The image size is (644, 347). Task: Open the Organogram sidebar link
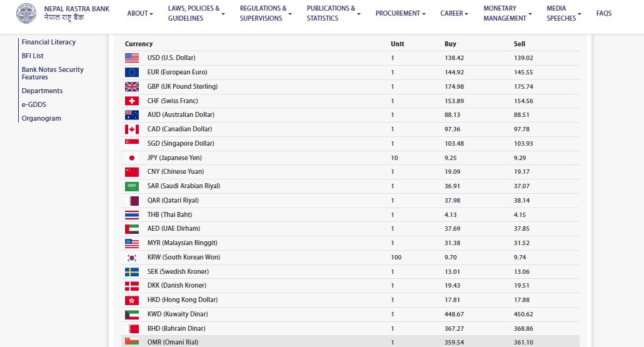click(41, 118)
